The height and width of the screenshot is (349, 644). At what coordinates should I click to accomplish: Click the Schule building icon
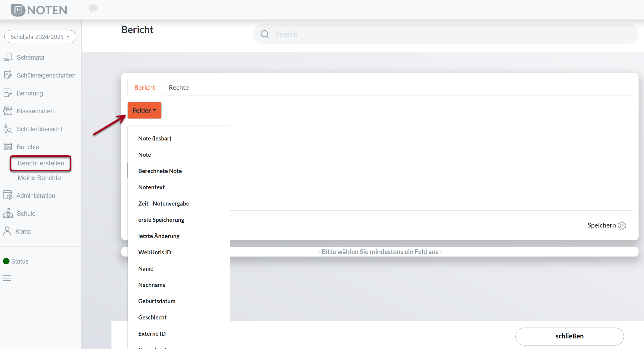click(x=8, y=213)
